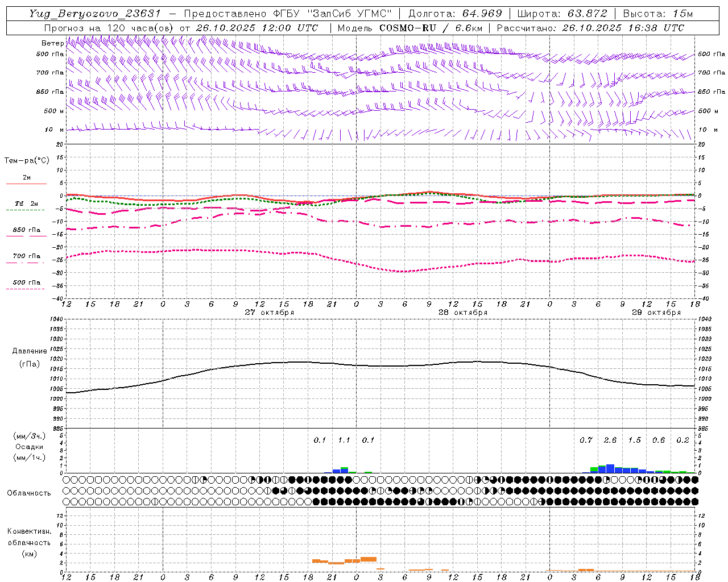The image size is (728, 582).
Task: Click the 1.5 precipitation total value
Action: click(x=635, y=440)
